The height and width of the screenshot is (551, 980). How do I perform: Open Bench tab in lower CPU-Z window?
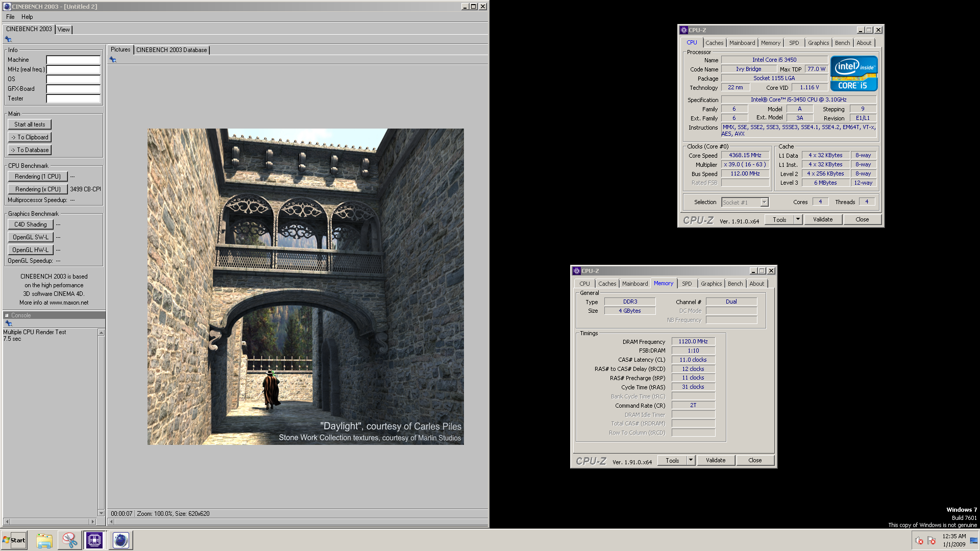[x=736, y=284]
